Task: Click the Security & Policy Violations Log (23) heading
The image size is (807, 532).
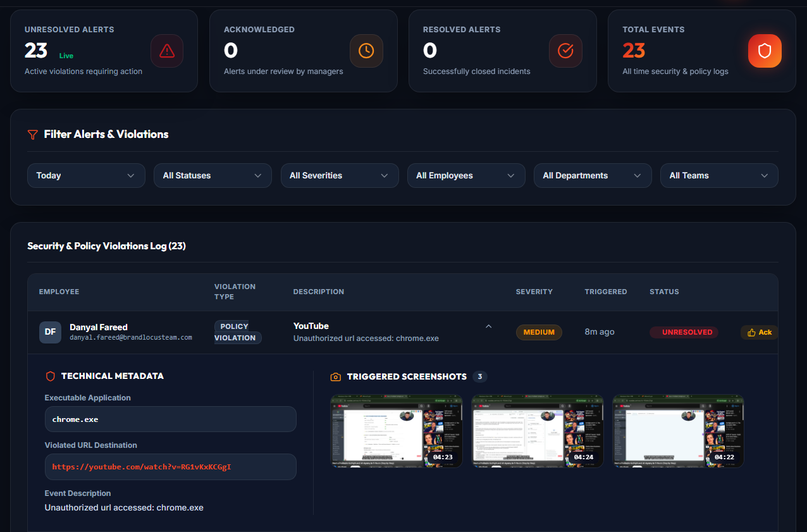Action: pyautogui.click(x=106, y=246)
